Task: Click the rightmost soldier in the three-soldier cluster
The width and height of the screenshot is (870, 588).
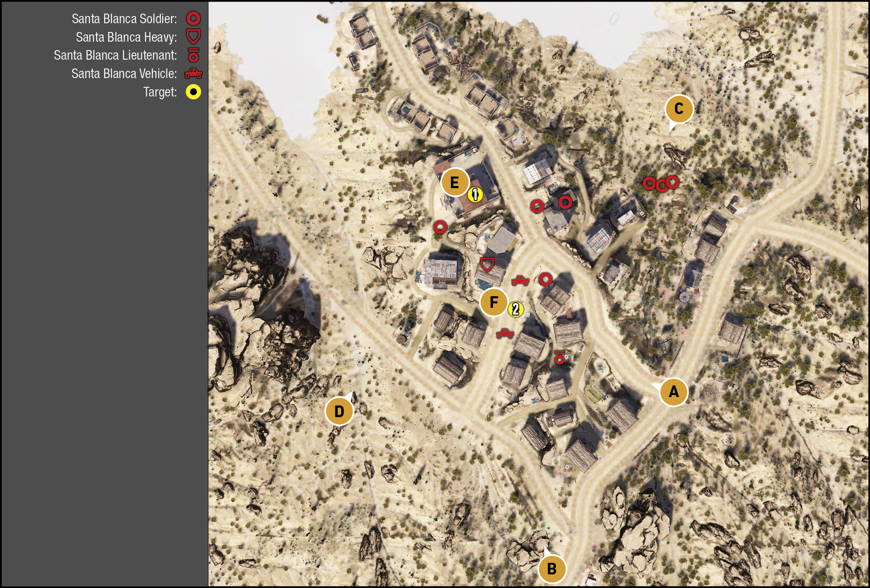Action: tap(672, 182)
